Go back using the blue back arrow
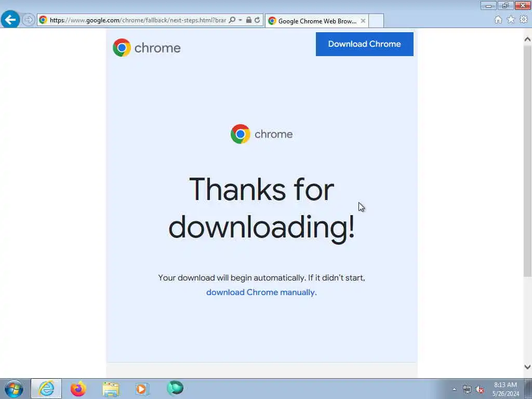The height and width of the screenshot is (399, 532). point(10,19)
